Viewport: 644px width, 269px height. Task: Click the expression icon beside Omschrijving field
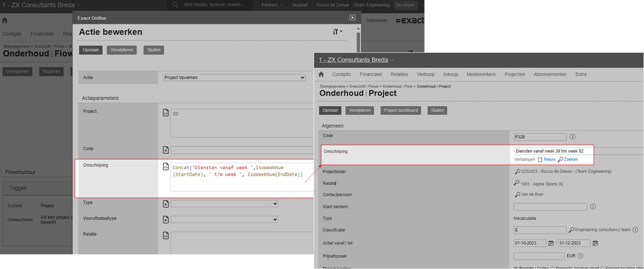[166, 167]
